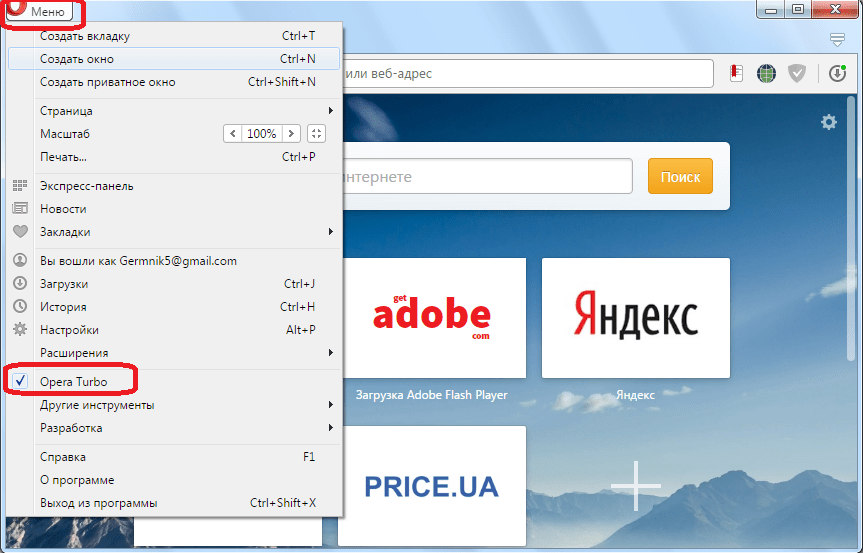The image size is (863, 553).
Task: Click the bookmarks icon beside address bar
Action: point(736,73)
